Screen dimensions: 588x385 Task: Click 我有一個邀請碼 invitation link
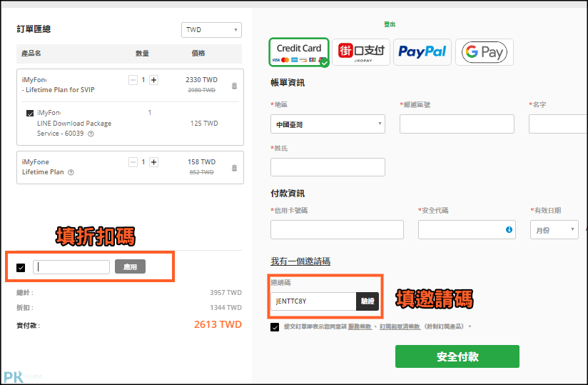[300, 261]
